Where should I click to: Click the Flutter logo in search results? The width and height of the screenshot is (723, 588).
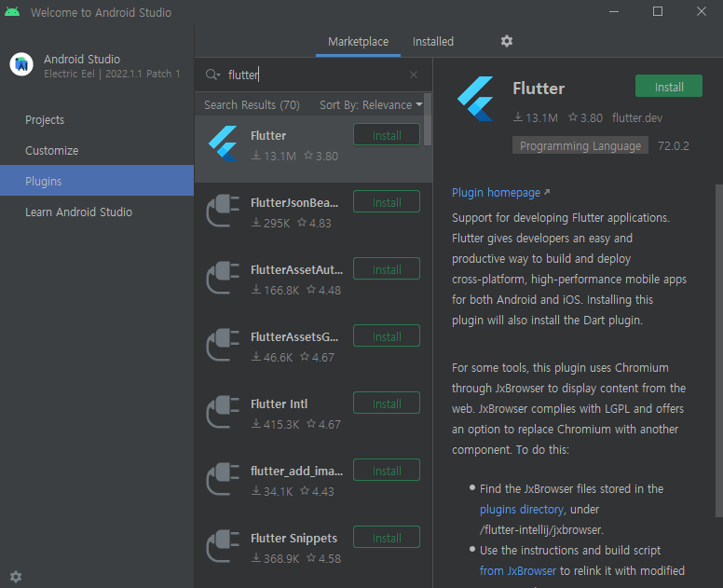224,144
